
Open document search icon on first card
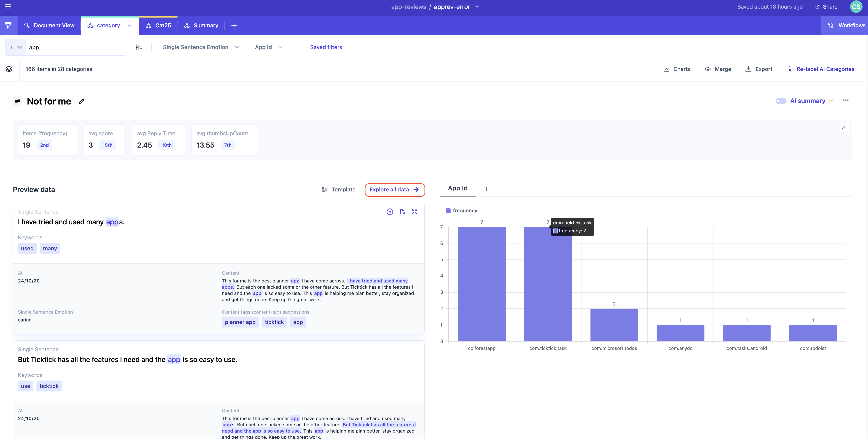pyautogui.click(x=402, y=212)
